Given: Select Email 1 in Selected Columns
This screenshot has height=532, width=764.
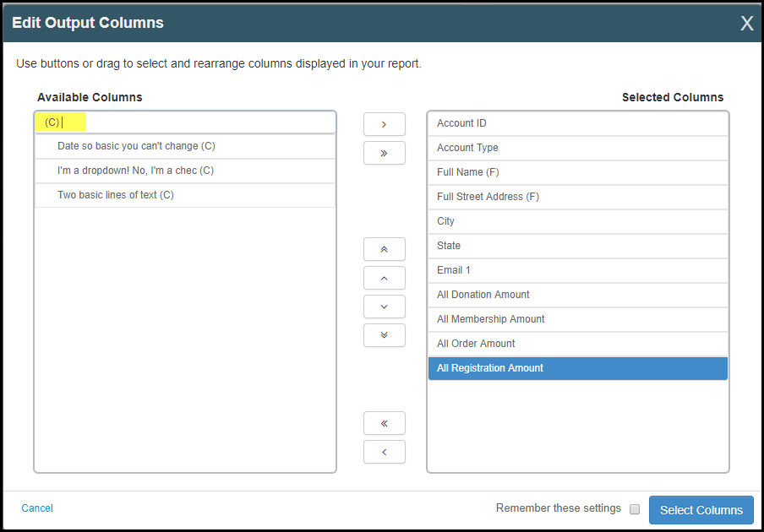Looking at the screenshot, I should point(578,270).
